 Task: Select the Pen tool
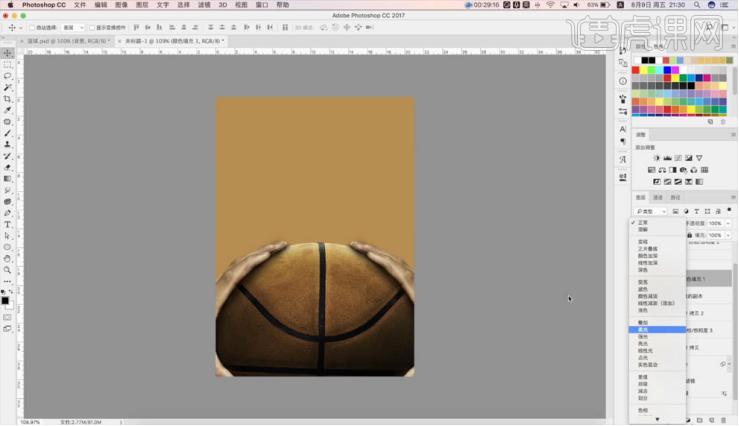[x=7, y=213]
